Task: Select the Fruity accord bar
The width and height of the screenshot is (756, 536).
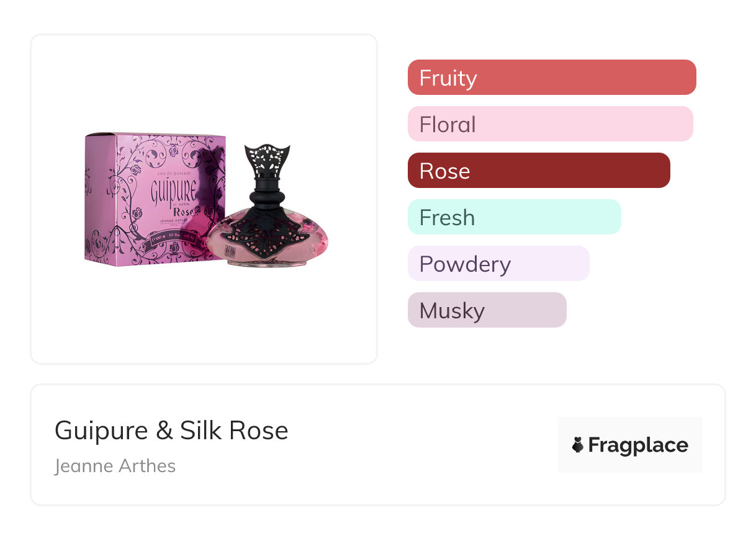Action: (x=551, y=78)
